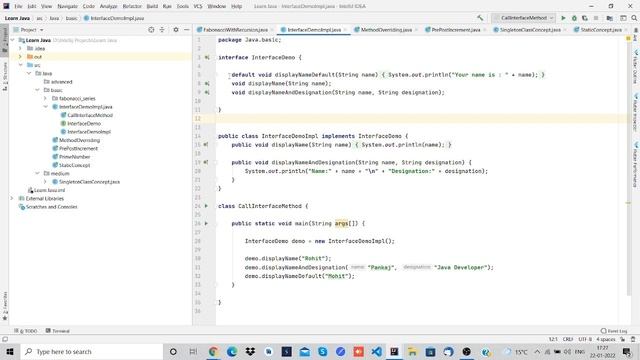
Task: Open the CallInterfaceMethod run configuration dropdown
Action: [524, 18]
